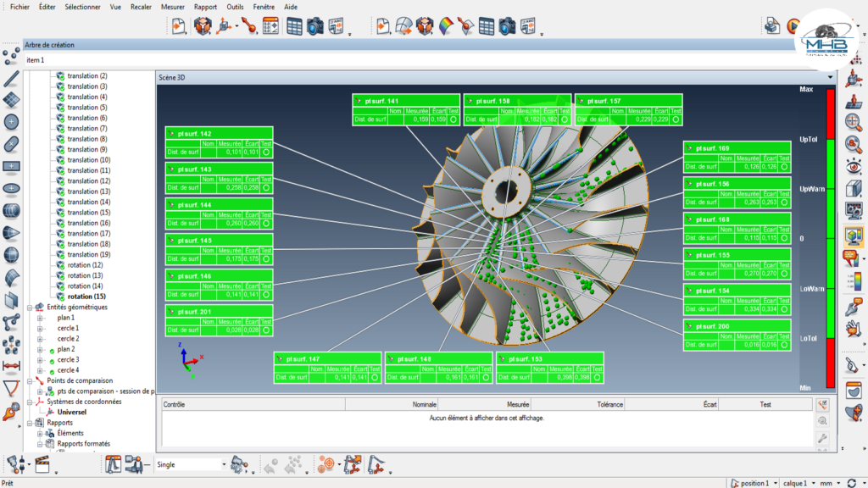Select the rainbow color map toolbar icon
This screenshot has width=868, height=488.
pos(445,26)
